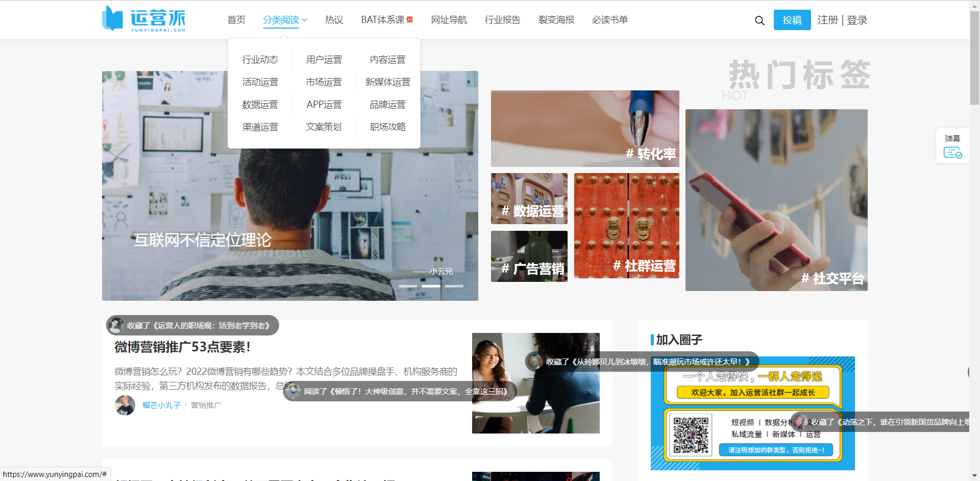Switch to the 首页 home tab
This screenshot has width=980, height=481.
pyautogui.click(x=236, y=20)
